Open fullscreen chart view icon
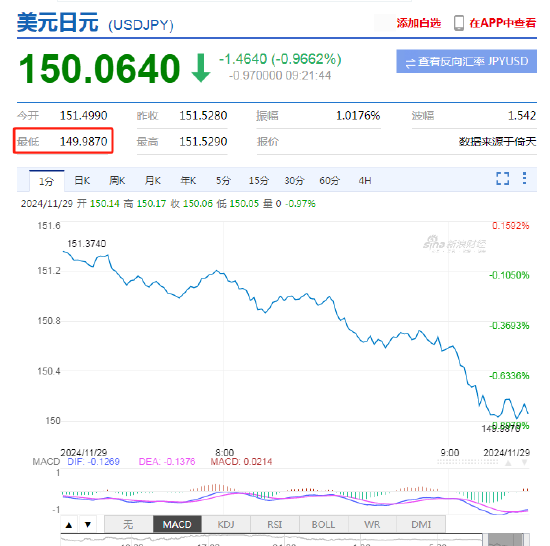 point(502,178)
